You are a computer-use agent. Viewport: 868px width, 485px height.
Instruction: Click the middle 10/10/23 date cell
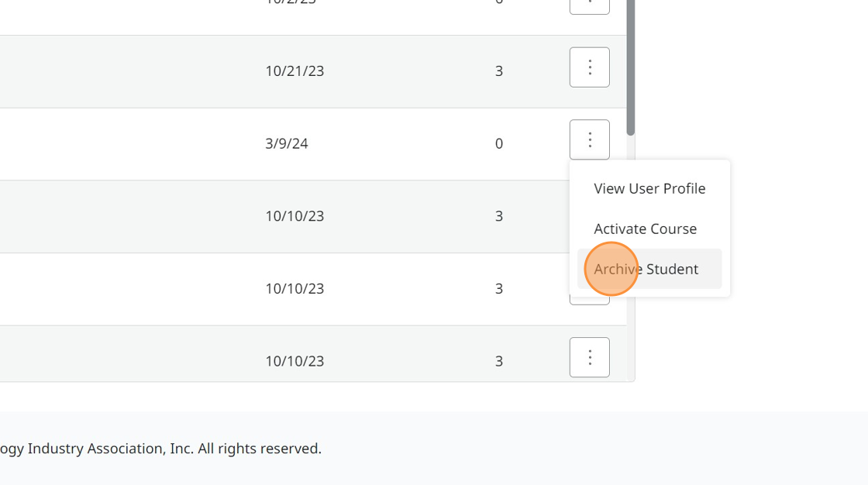point(294,289)
